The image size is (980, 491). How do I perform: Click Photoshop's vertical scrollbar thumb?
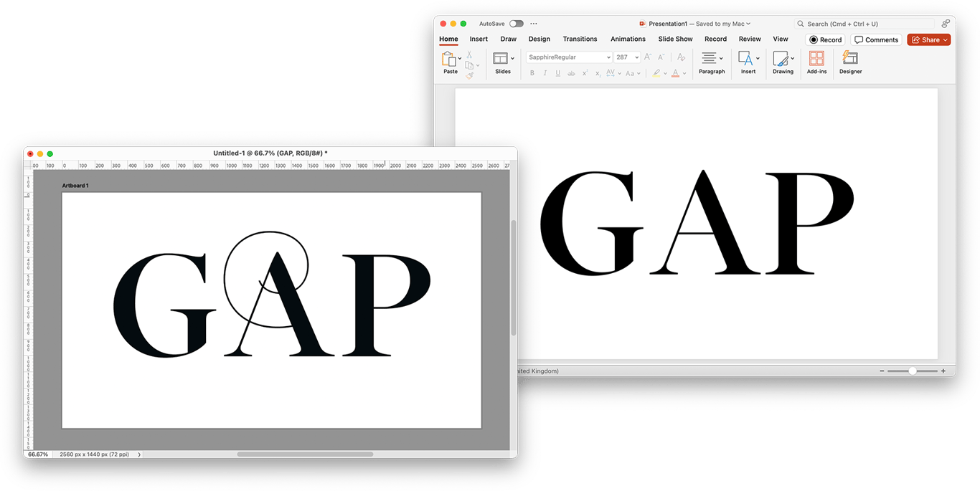pos(513,277)
